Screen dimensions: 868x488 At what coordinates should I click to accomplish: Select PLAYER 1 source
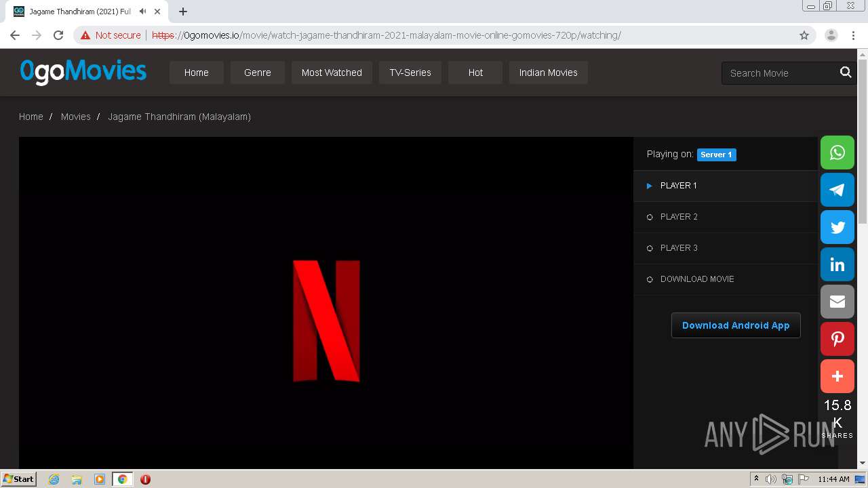pyautogui.click(x=726, y=186)
